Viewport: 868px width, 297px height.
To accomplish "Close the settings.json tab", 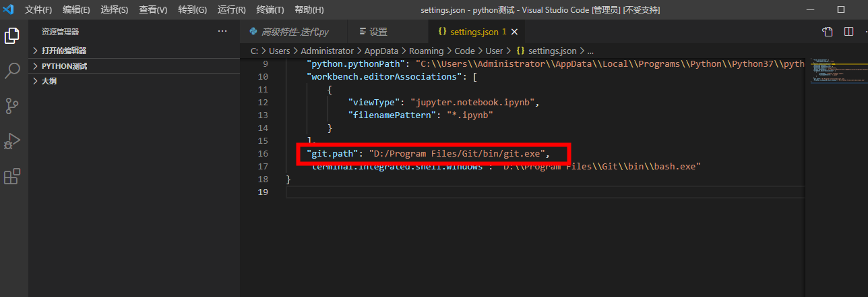I will tap(515, 32).
